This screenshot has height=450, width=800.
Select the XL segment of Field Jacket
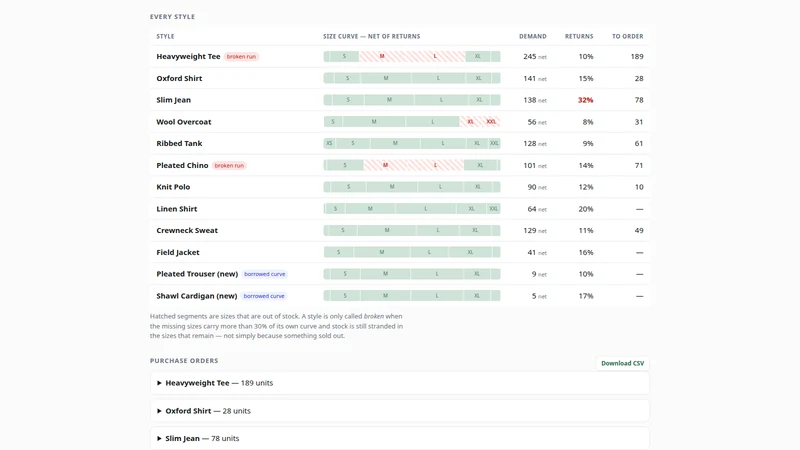click(470, 252)
